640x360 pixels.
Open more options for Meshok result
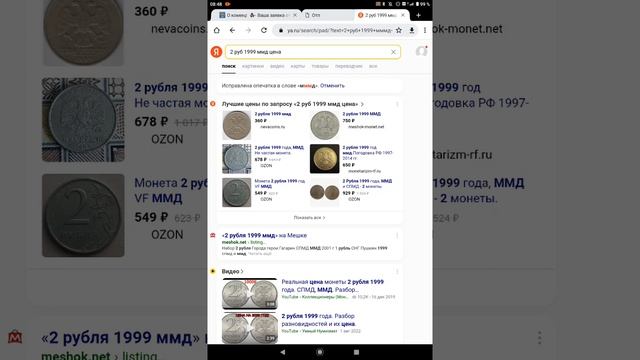point(397,236)
